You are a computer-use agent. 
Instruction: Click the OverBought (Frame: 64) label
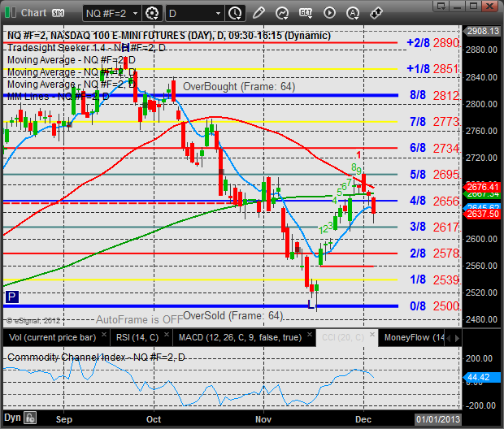(239, 86)
